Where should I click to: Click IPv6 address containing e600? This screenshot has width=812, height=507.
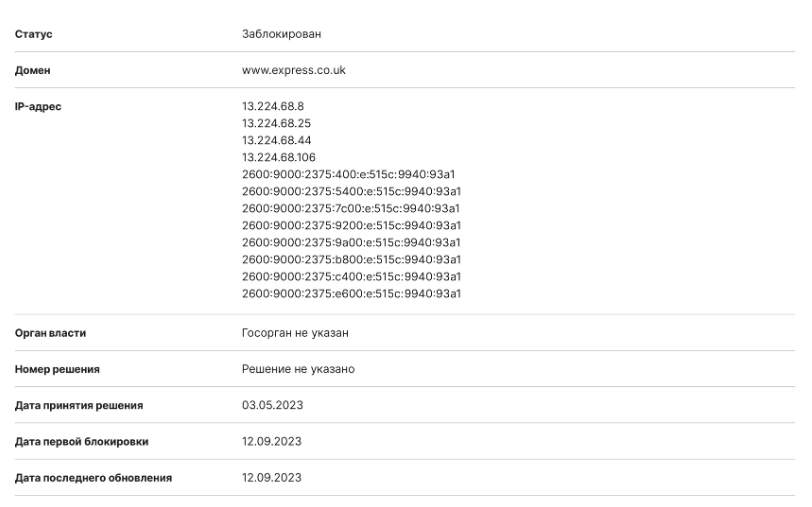[x=352, y=294]
